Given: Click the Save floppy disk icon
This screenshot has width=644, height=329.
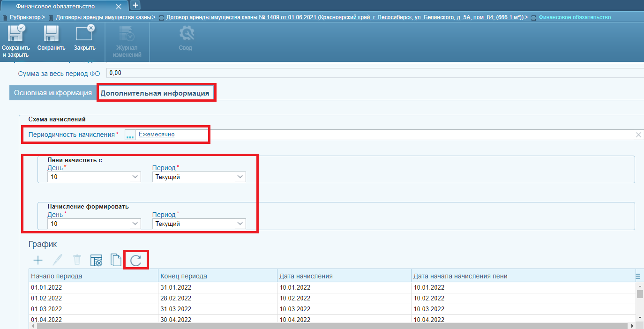Looking at the screenshot, I should [x=51, y=35].
